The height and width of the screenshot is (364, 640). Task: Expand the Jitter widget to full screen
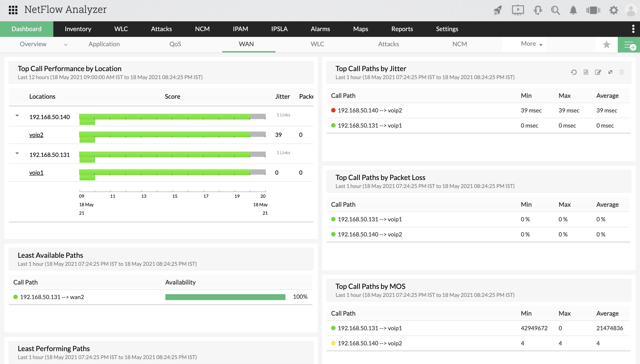tap(610, 72)
